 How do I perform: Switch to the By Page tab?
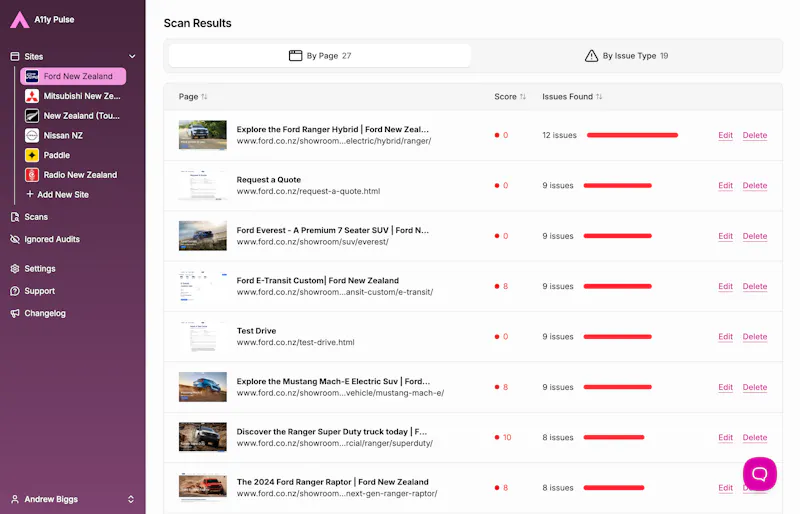click(x=320, y=56)
